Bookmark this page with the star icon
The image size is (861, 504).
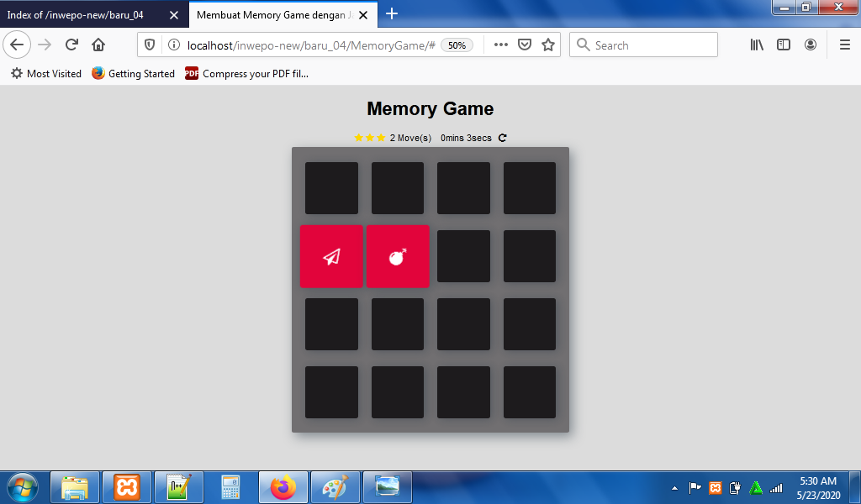pos(548,45)
